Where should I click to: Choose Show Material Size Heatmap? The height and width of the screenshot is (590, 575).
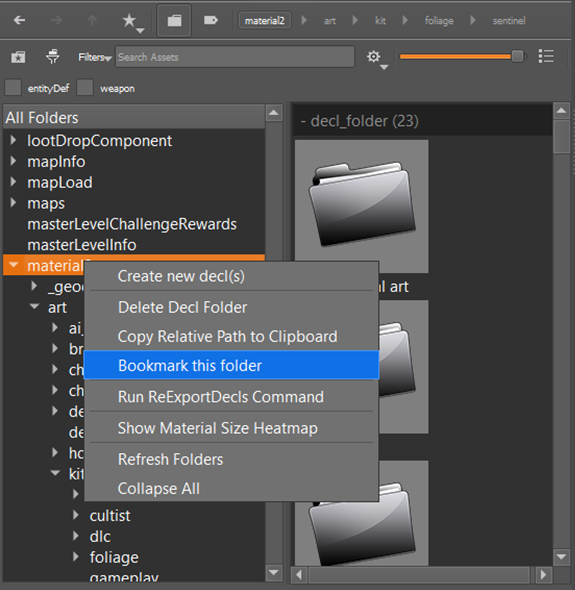[231, 428]
